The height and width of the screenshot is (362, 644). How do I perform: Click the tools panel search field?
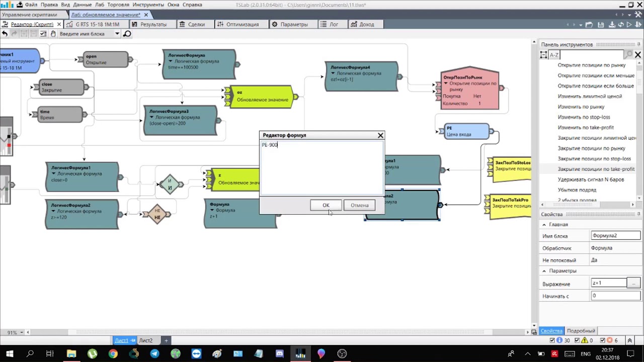pyautogui.click(x=592, y=55)
